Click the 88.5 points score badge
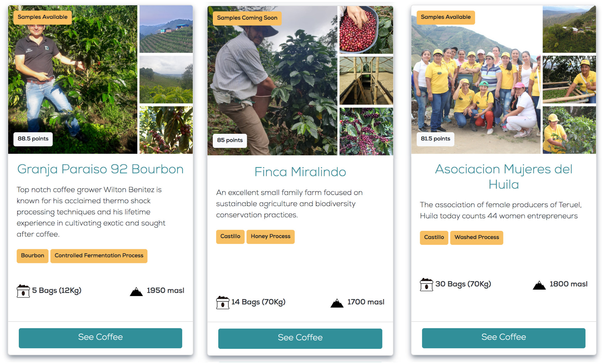The height and width of the screenshot is (364, 602). tap(33, 139)
